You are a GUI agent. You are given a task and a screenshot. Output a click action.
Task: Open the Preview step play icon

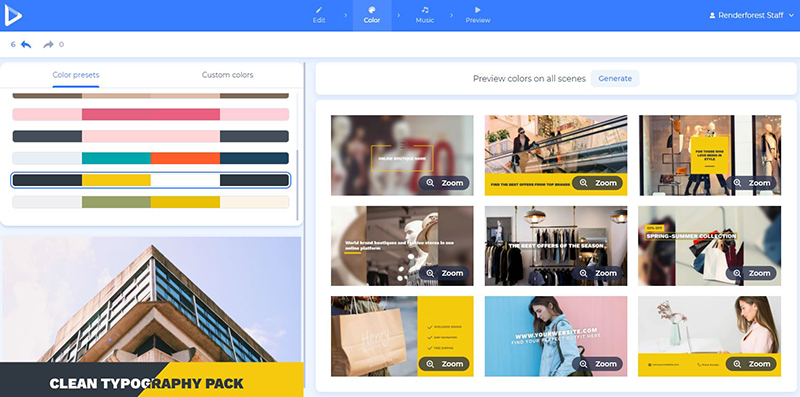[478, 10]
